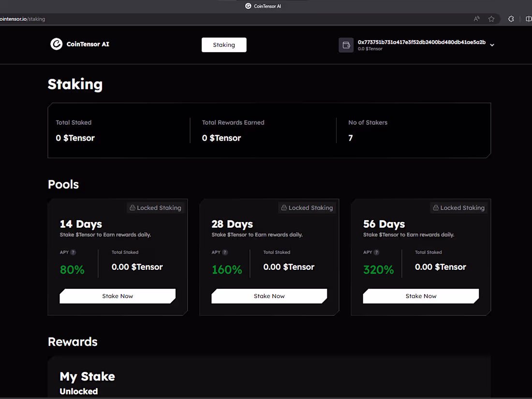Bookmark the page using the star icon
The width and height of the screenshot is (532, 399).
[491, 18]
